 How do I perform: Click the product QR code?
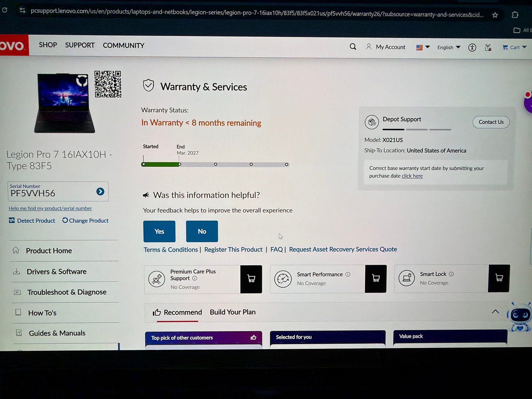108,84
